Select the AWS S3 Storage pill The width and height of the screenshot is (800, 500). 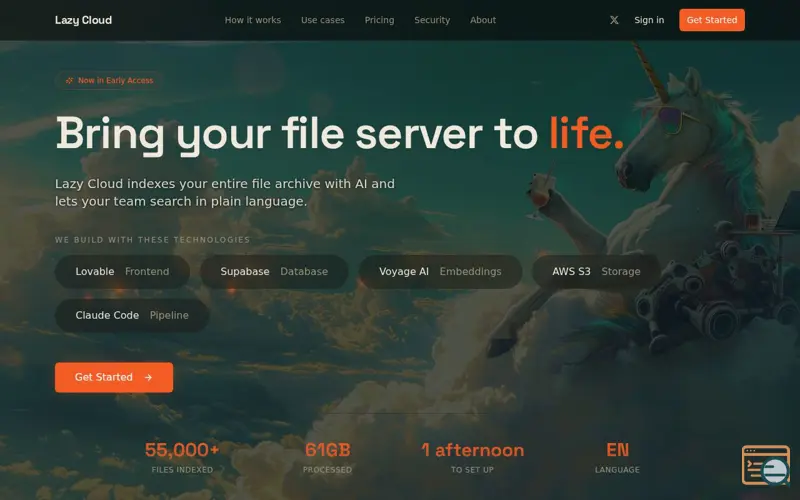point(596,271)
